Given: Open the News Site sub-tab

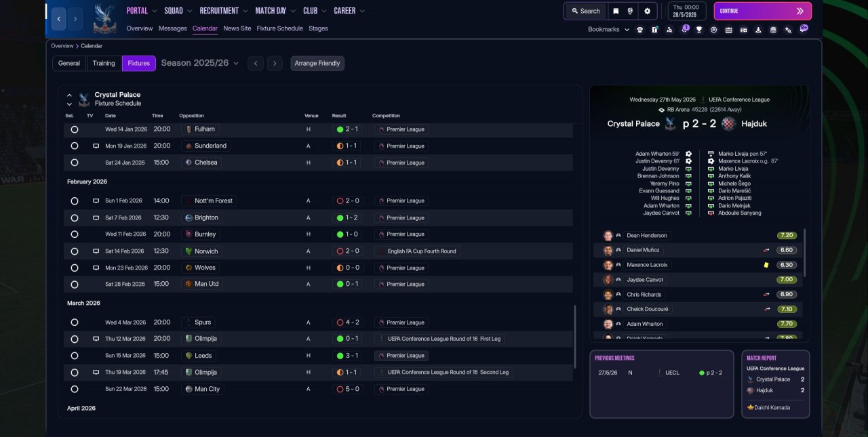Looking at the screenshot, I should 237,28.
